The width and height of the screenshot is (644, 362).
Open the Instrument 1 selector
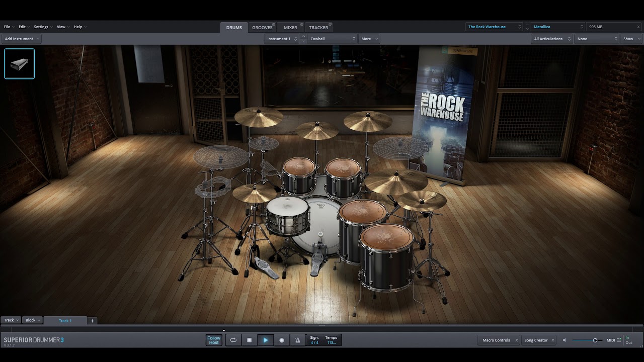pos(282,39)
